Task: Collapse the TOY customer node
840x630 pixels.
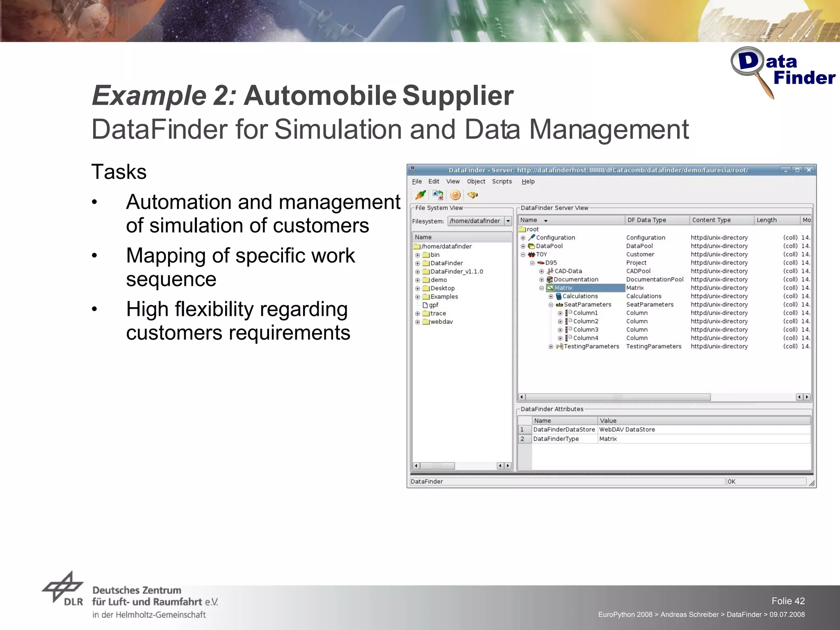Action: (x=523, y=255)
